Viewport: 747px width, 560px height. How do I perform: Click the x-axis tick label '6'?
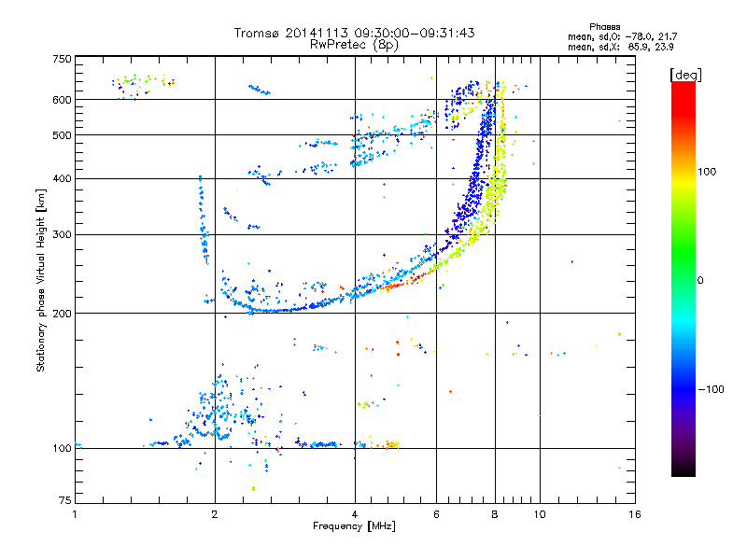point(436,514)
